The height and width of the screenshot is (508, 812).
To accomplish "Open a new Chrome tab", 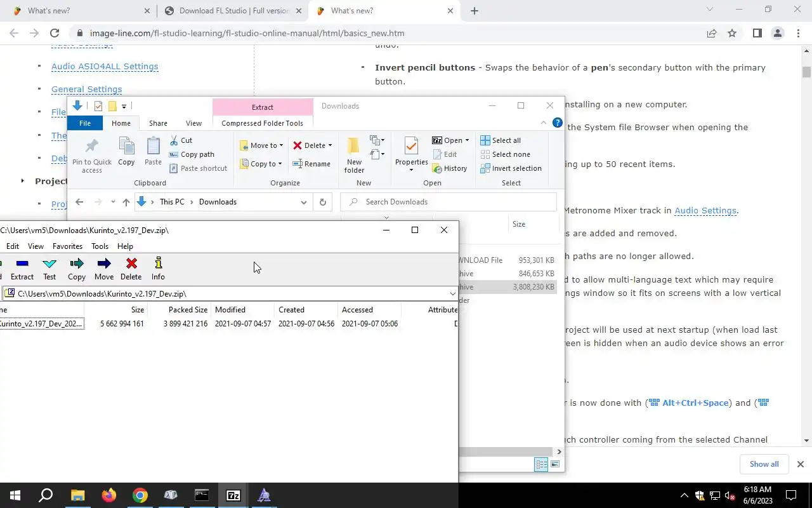I will tap(474, 11).
